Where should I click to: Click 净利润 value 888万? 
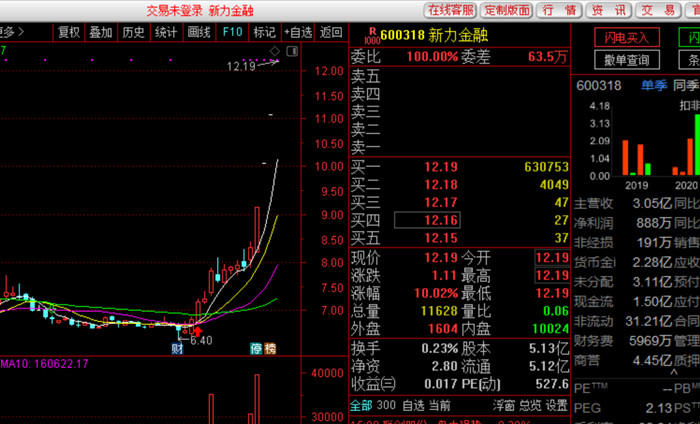click(654, 223)
